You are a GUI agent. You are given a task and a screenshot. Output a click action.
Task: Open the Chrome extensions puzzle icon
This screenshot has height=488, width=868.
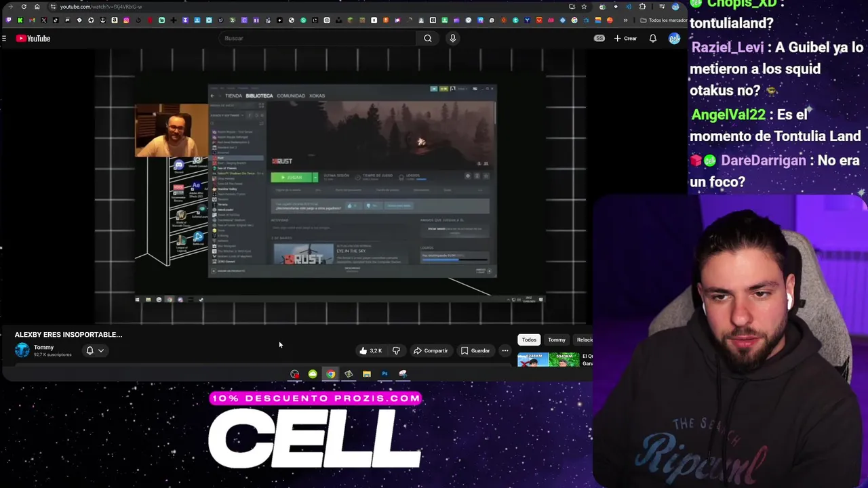click(x=642, y=7)
